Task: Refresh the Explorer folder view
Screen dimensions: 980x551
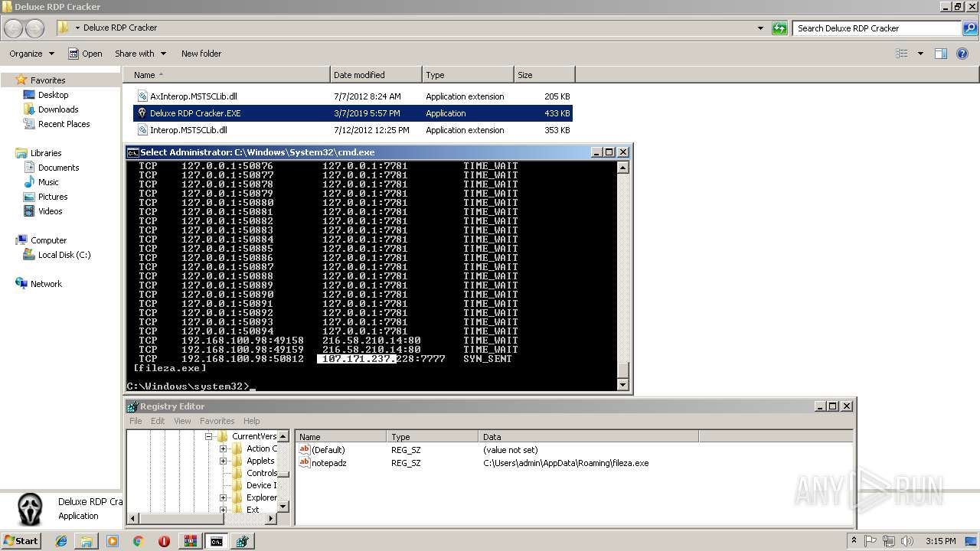Action: [779, 28]
